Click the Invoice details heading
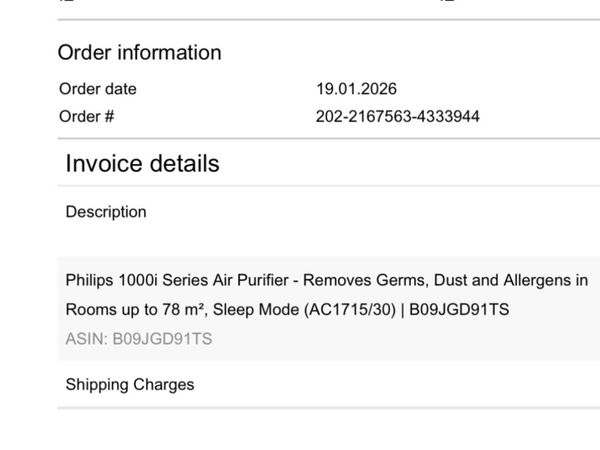This screenshot has height=450, width=600. pyautogui.click(x=142, y=163)
